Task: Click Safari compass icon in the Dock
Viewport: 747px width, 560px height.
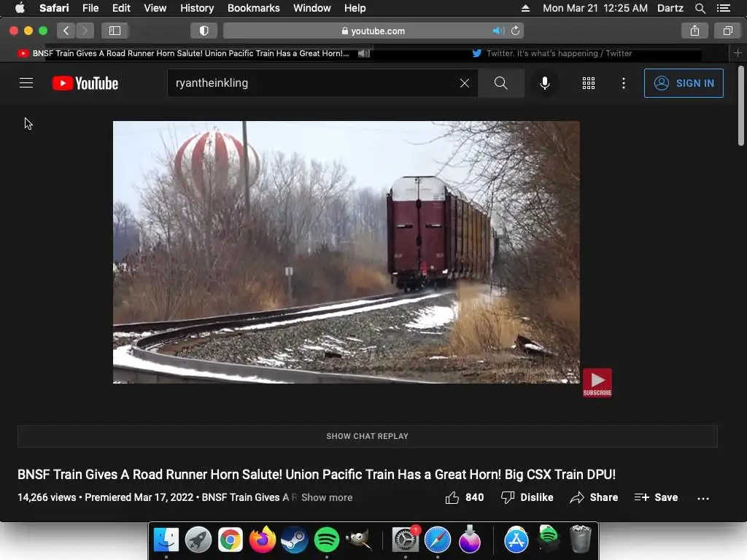Action: tap(438, 540)
